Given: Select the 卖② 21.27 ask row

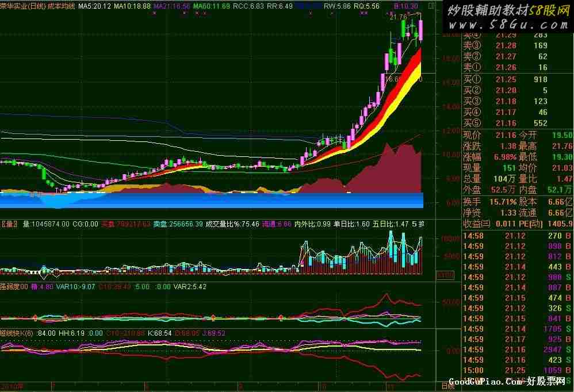Looking at the screenshot, I should coord(505,57).
